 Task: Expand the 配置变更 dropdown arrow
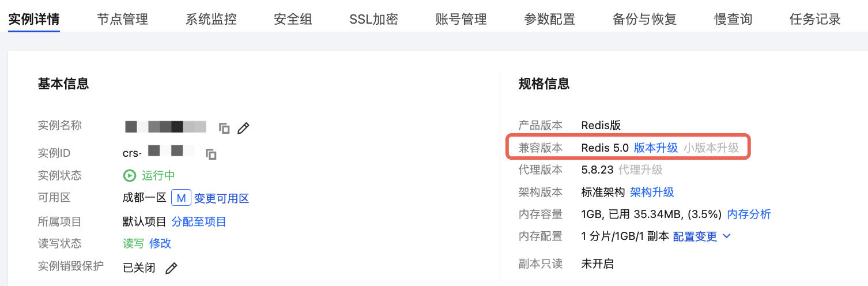(x=727, y=236)
